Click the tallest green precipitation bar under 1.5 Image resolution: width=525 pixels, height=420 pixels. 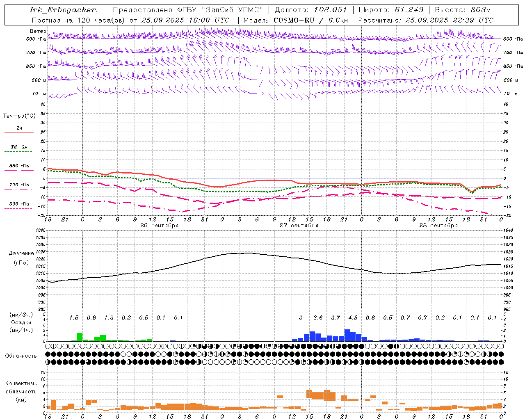point(80,337)
